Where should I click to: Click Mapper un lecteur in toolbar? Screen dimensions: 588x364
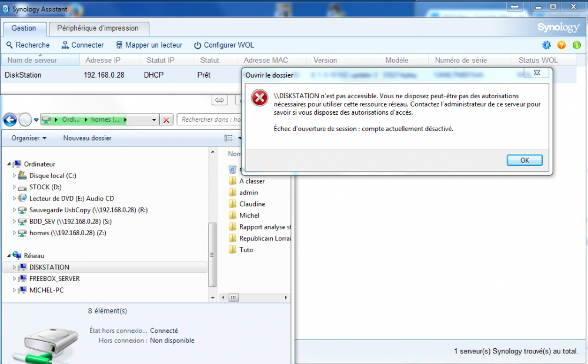coord(149,45)
